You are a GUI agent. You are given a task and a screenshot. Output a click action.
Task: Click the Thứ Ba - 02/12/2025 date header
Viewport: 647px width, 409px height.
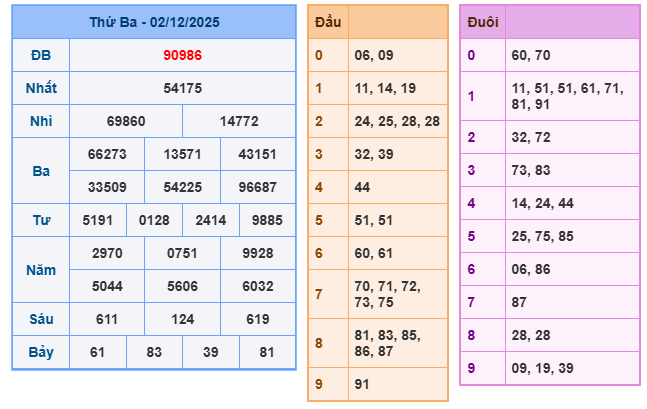point(154,22)
